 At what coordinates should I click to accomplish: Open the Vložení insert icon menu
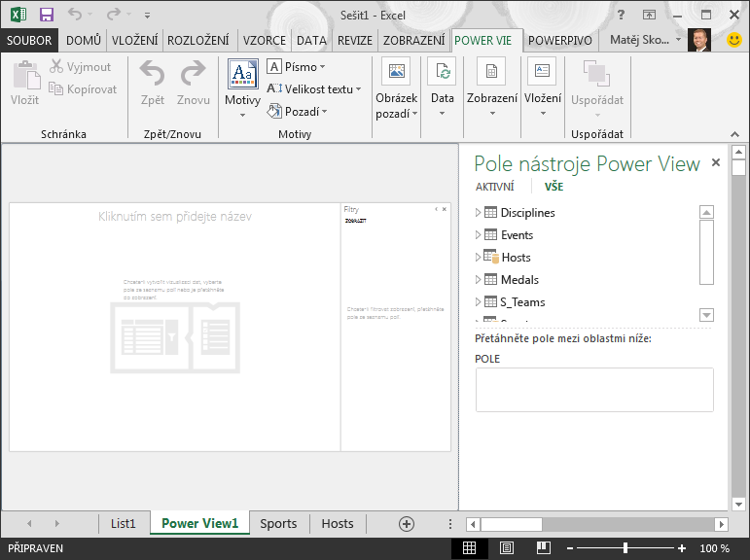point(542,71)
